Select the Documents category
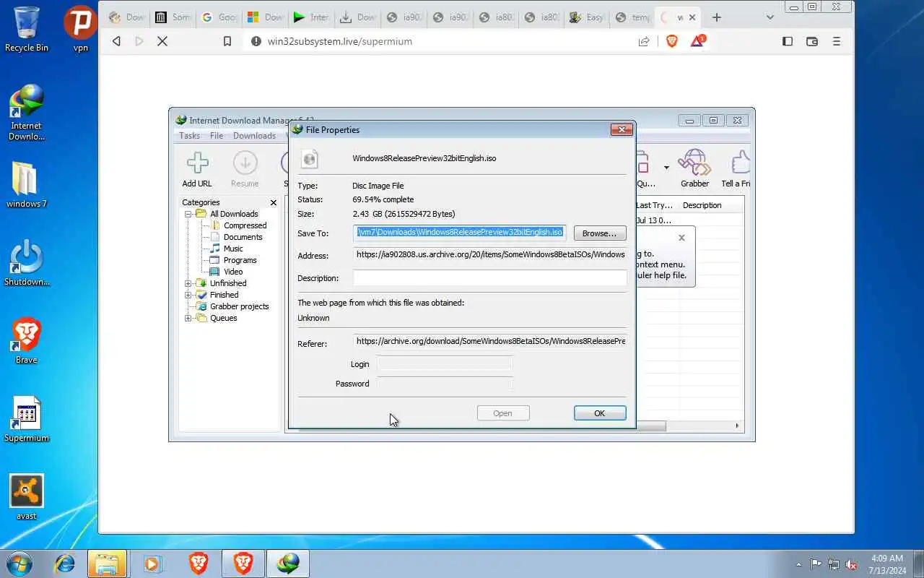The width and height of the screenshot is (924, 578). pyautogui.click(x=243, y=237)
